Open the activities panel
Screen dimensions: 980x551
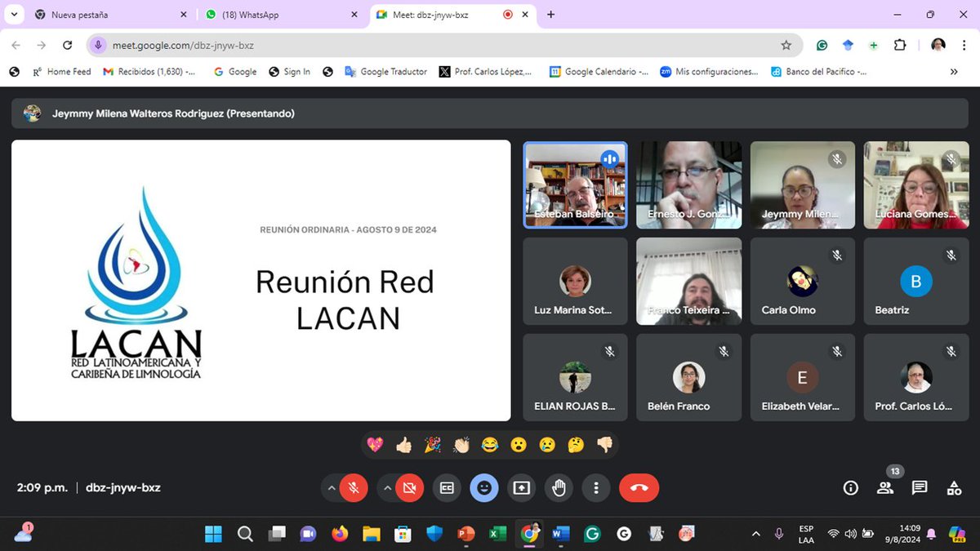pyautogui.click(x=954, y=488)
